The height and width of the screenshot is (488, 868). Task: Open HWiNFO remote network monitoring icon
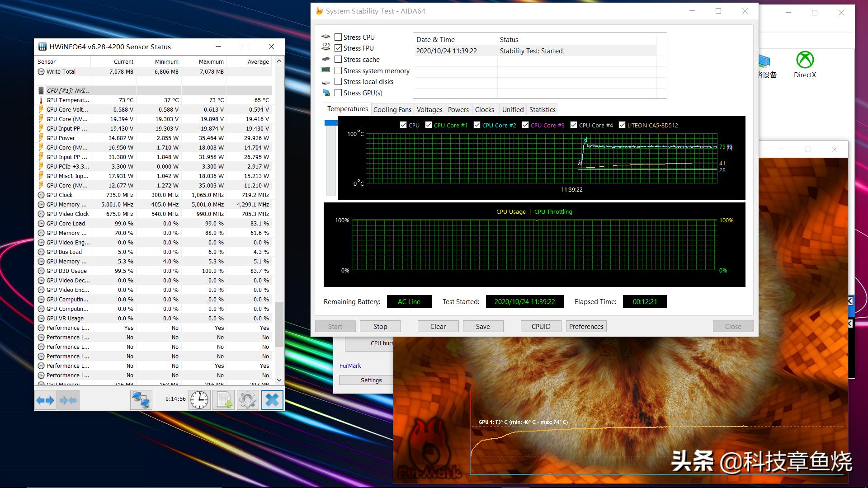141,400
